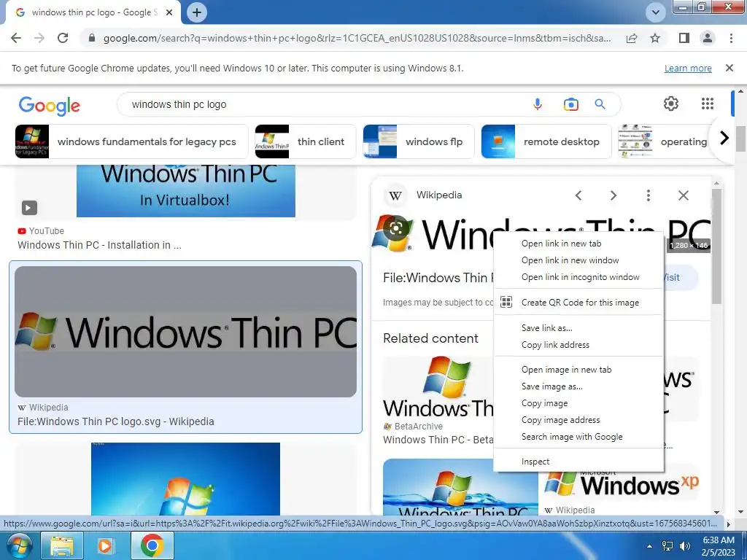View site security lock information

coord(92,38)
